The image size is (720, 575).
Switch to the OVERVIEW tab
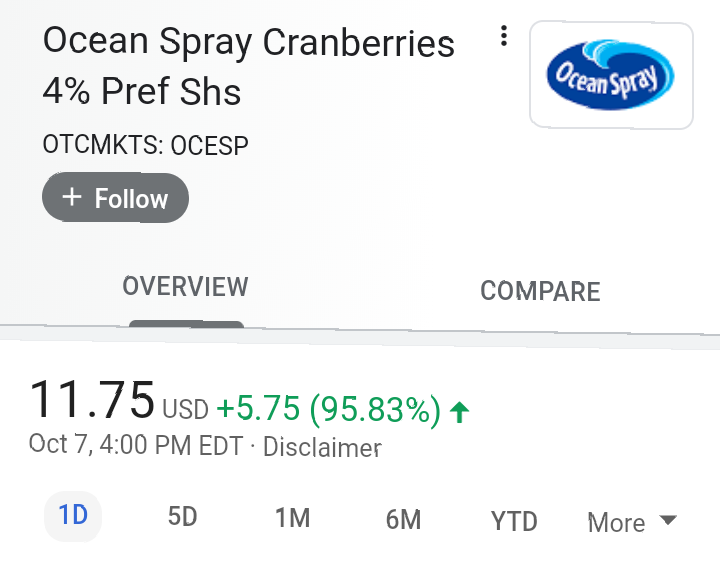click(x=186, y=287)
